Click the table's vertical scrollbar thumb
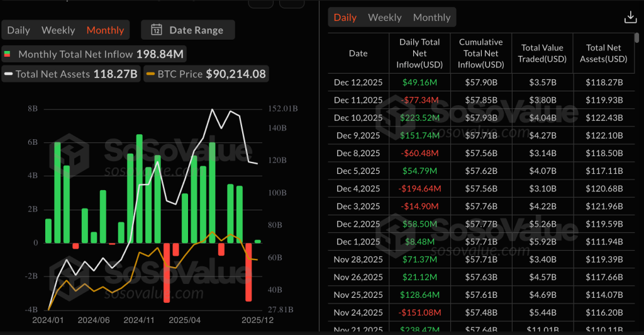Screen dimensions: 644x335 pyautogui.click(x=638, y=38)
